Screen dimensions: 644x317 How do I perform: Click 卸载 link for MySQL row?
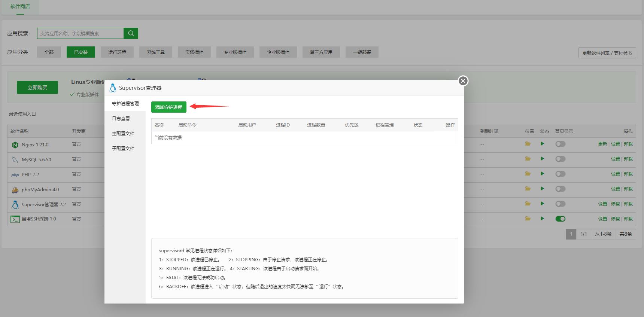click(x=628, y=159)
